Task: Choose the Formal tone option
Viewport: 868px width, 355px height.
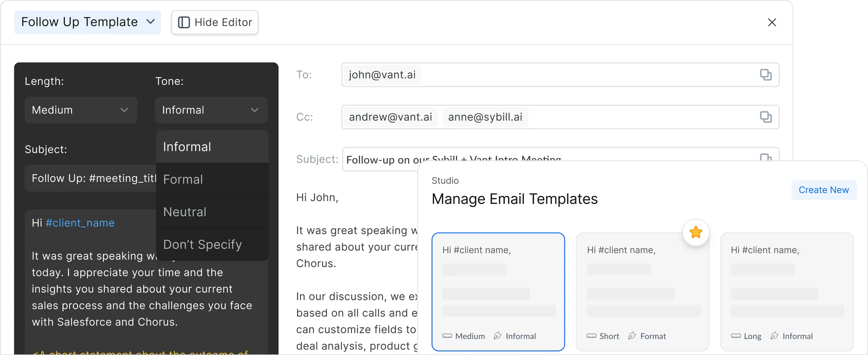Action: point(212,179)
